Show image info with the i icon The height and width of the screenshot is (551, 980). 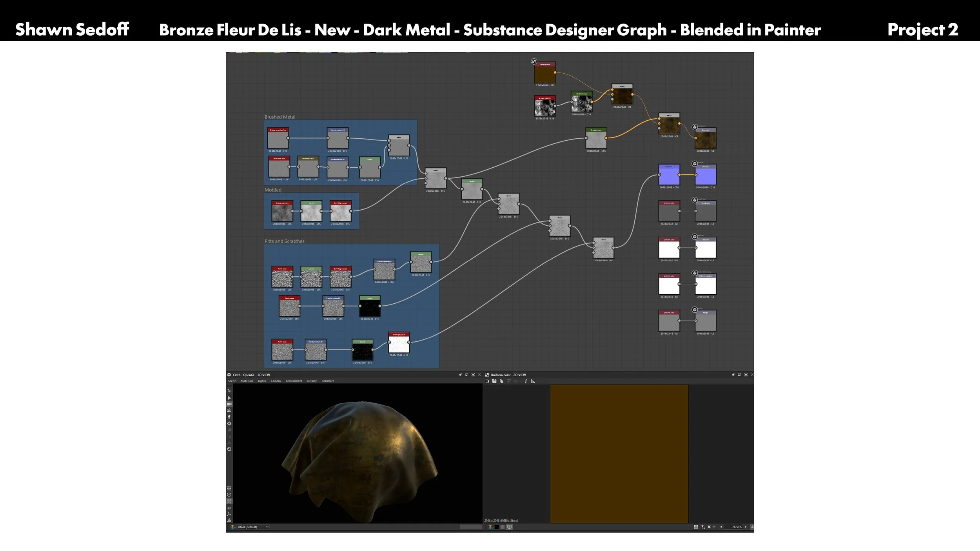(x=526, y=381)
